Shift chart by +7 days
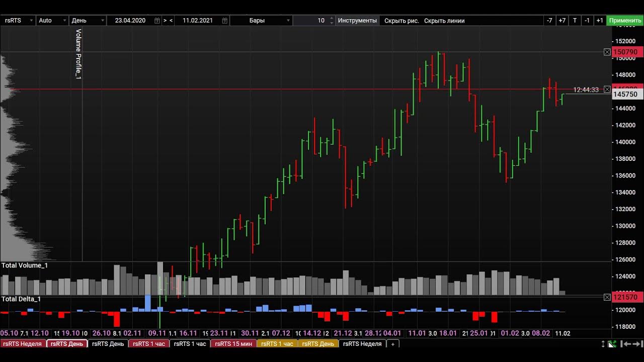644x362 pixels. point(562,21)
